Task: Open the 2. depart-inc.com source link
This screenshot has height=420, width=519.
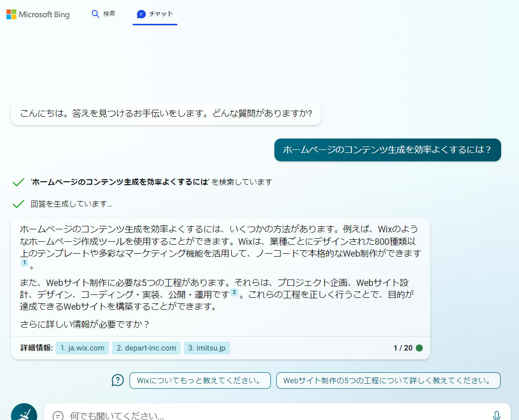Action: (x=146, y=348)
